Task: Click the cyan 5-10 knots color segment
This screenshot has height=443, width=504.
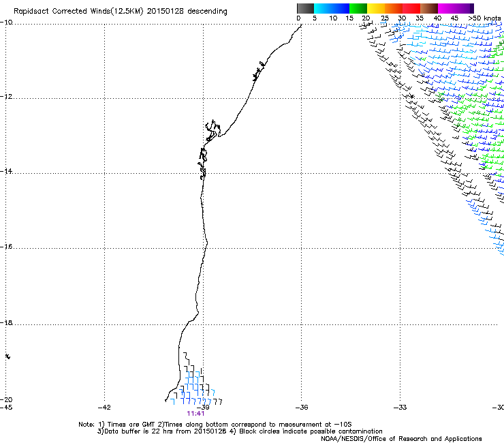Action: pyautogui.click(x=323, y=8)
